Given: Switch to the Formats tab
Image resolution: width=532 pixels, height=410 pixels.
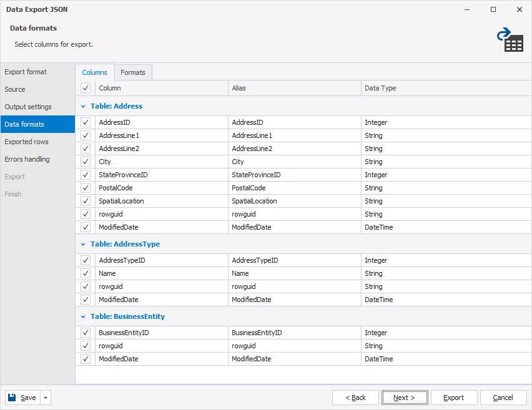Looking at the screenshot, I should pyautogui.click(x=133, y=72).
